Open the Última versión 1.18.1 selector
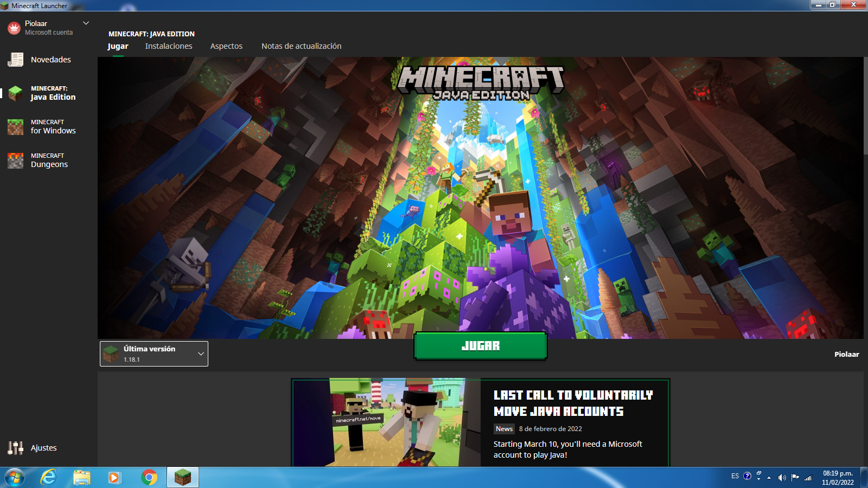 [x=154, y=354]
